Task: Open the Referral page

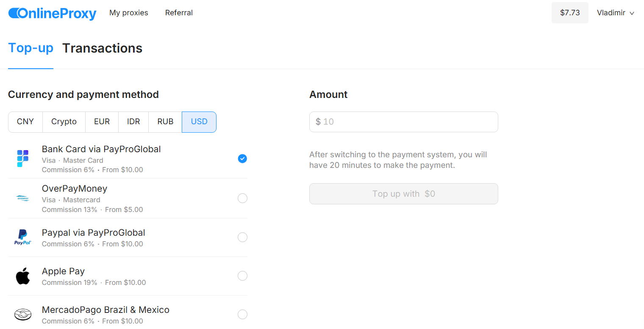Action: pos(179,13)
